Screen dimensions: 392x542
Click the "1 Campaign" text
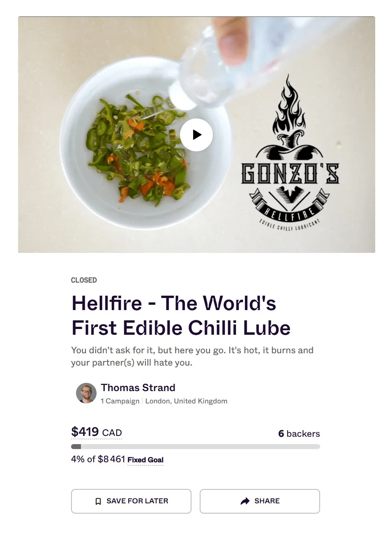(120, 401)
